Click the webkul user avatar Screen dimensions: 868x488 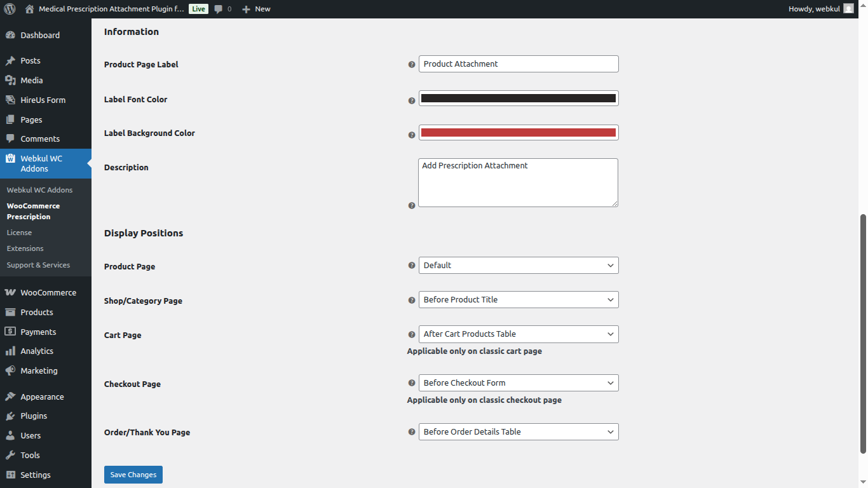click(x=848, y=9)
